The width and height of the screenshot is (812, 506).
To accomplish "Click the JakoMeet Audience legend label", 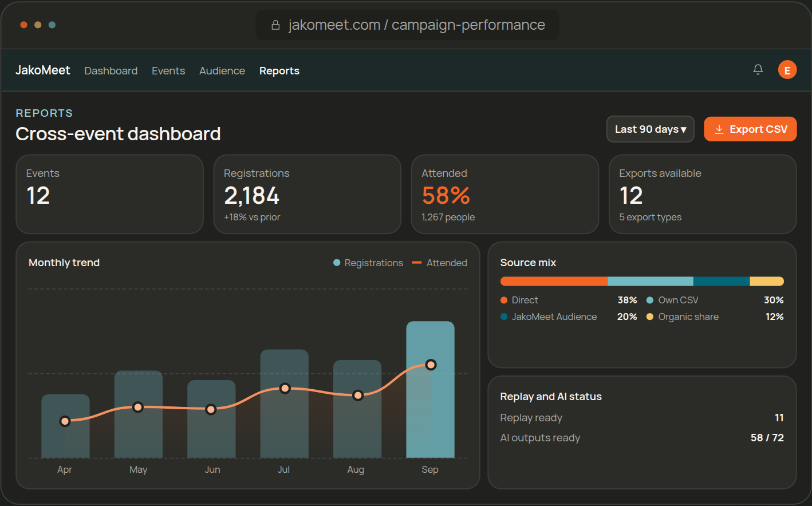I will pyautogui.click(x=554, y=317).
